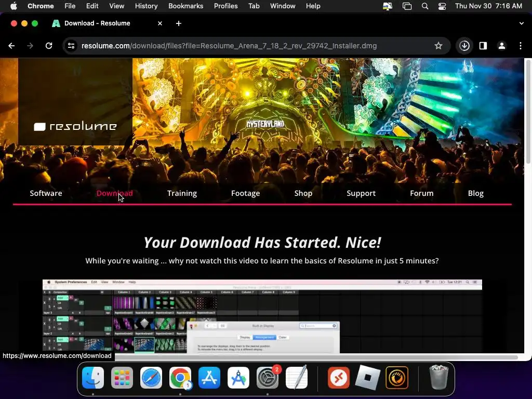Open Trash in the Dock
The height and width of the screenshot is (399, 532).
439,378
